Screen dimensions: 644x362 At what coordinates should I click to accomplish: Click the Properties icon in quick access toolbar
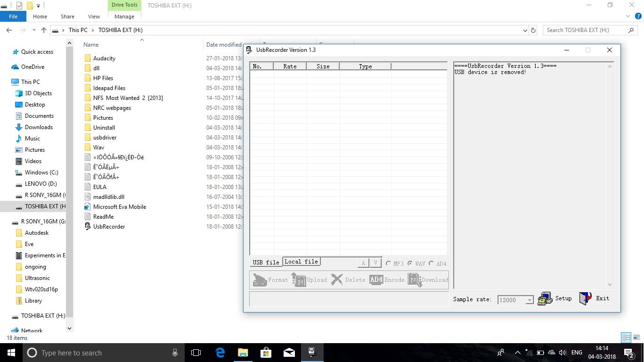click(x=19, y=6)
